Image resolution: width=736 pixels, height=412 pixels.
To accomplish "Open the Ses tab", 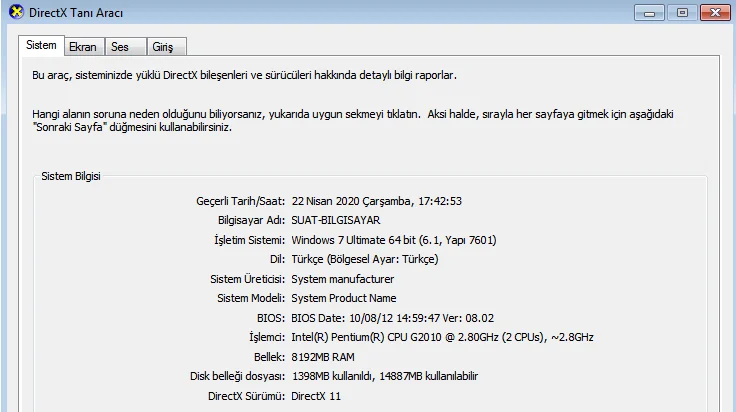I will click(x=125, y=47).
